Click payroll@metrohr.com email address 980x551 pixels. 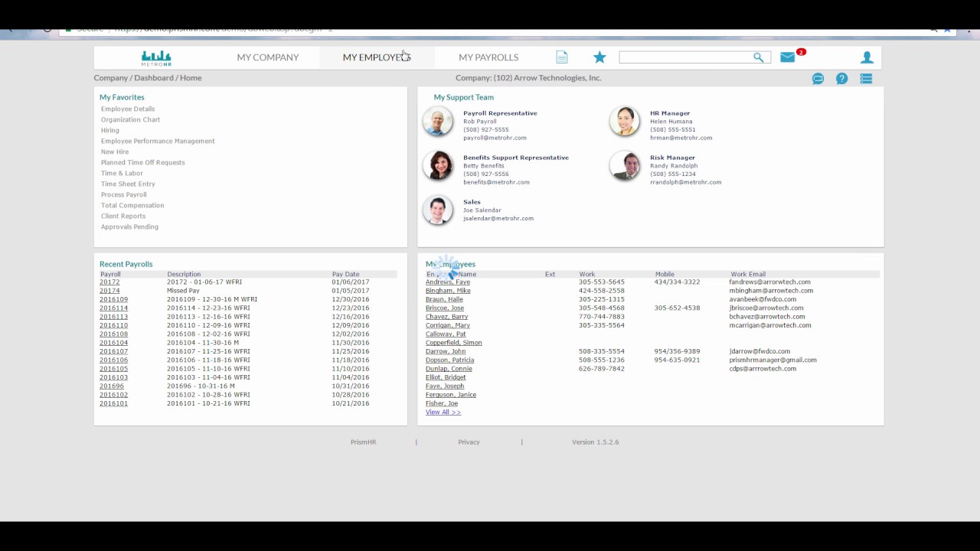(x=495, y=138)
